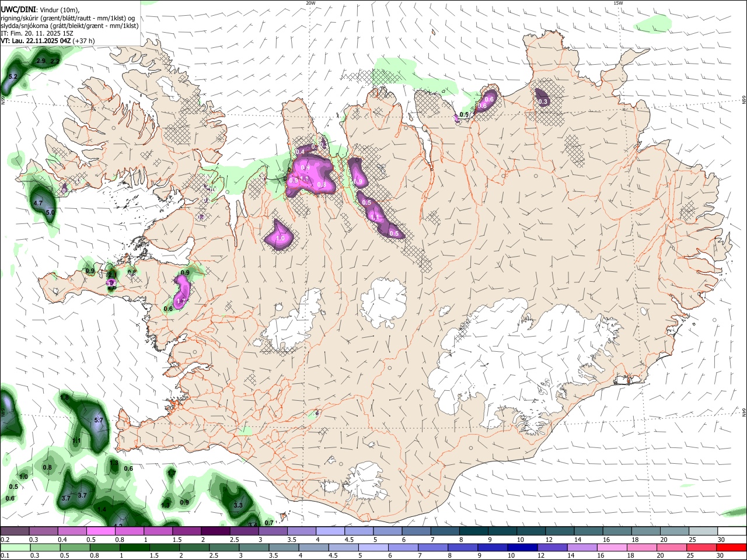This screenshot has height=560, width=747.
Task: Click the 1.4 precipitation value label
Action: [102, 510]
